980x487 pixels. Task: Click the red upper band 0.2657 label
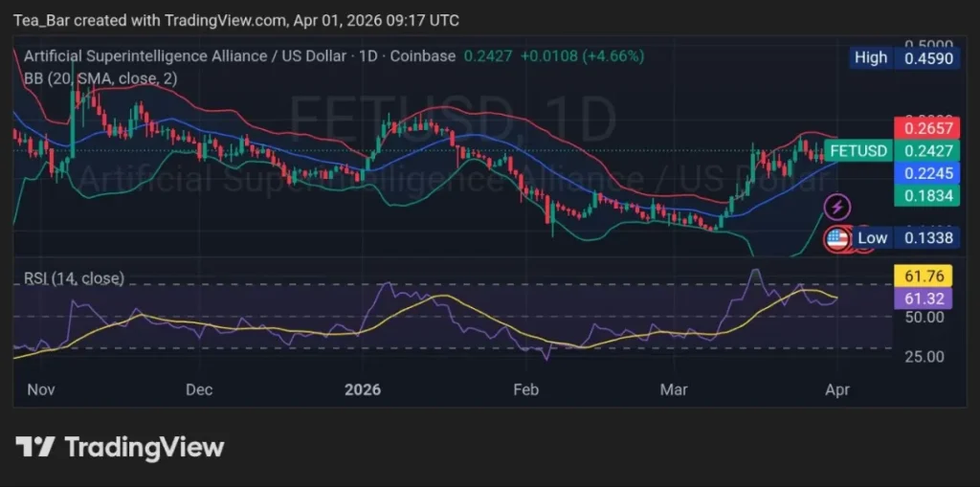[x=925, y=128]
